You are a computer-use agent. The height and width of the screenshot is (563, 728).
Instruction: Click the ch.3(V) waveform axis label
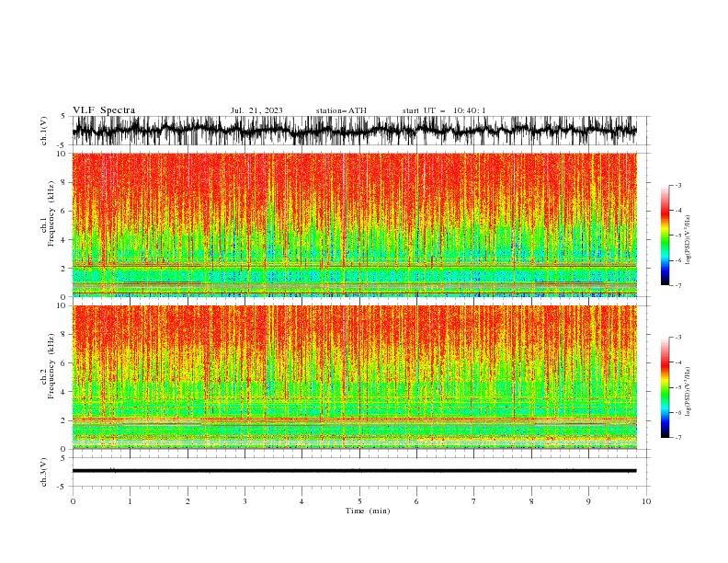coord(44,472)
